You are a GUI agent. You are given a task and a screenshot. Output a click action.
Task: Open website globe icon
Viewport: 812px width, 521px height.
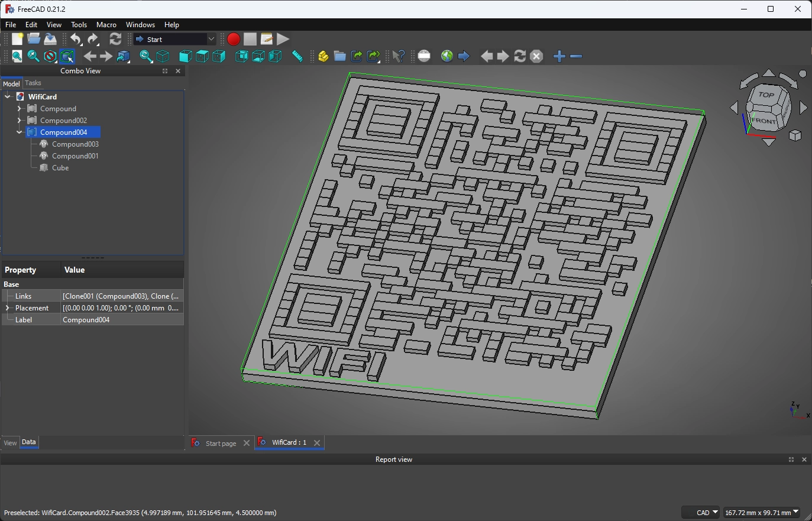point(447,56)
